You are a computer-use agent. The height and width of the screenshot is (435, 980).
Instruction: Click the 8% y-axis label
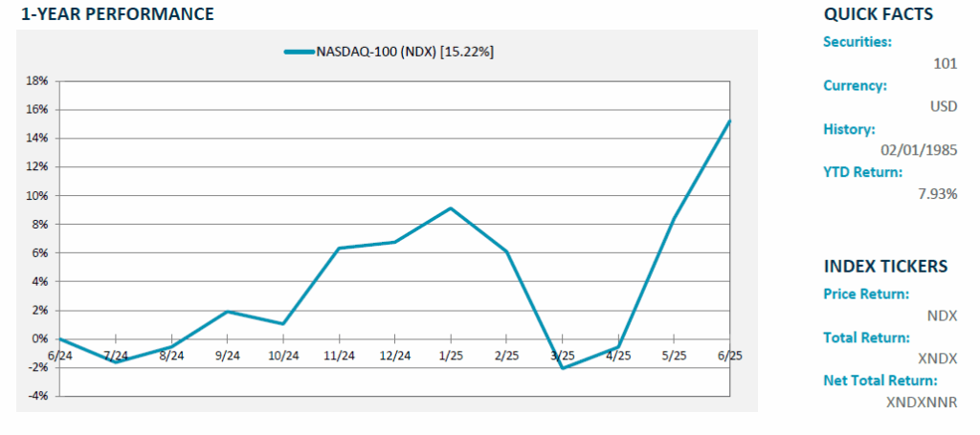(39, 225)
